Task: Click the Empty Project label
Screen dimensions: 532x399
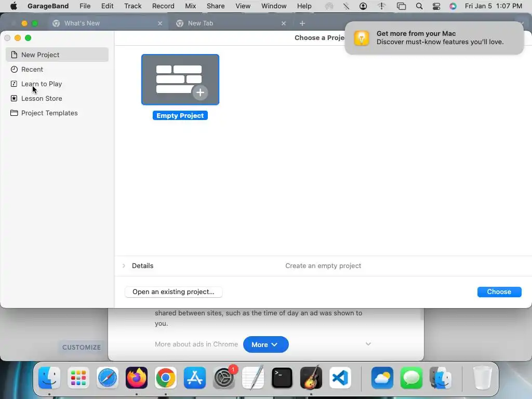Action: coord(180,116)
